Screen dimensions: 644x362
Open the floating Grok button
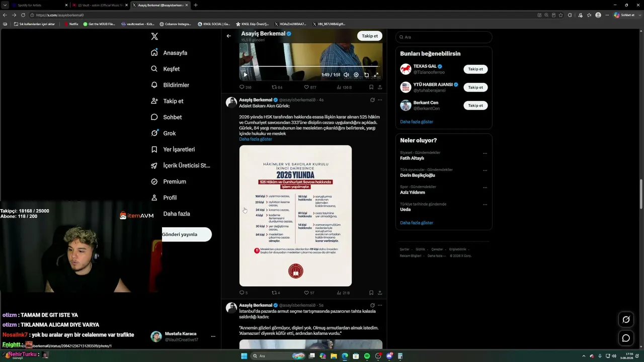[626, 319]
